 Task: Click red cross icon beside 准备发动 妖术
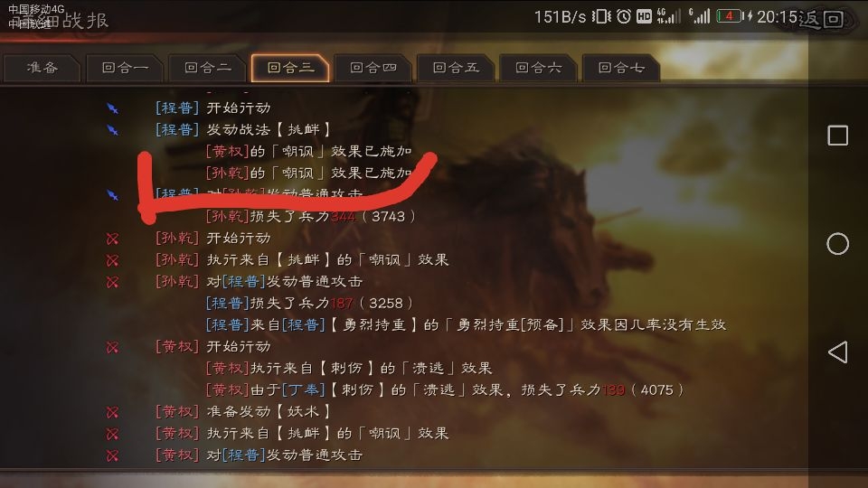tap(112, 412)
